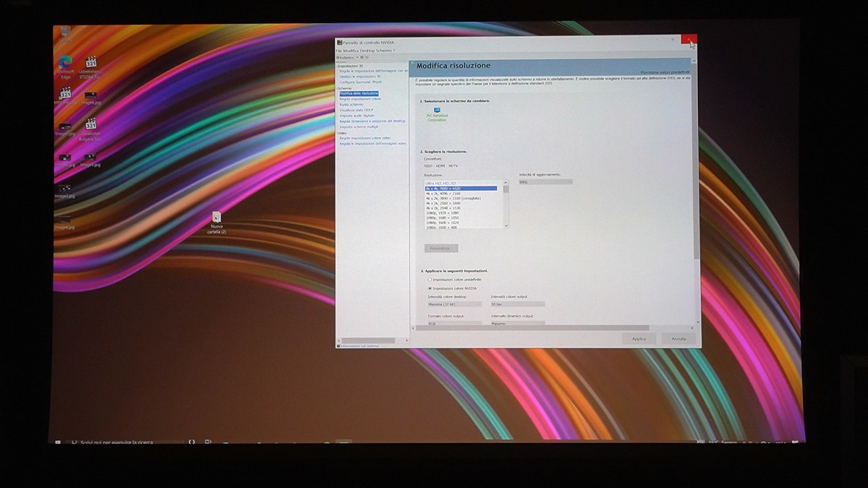Open Regola dimensioni e posizione del desktop
Screen dimensions: 868x488
(373, 121)
